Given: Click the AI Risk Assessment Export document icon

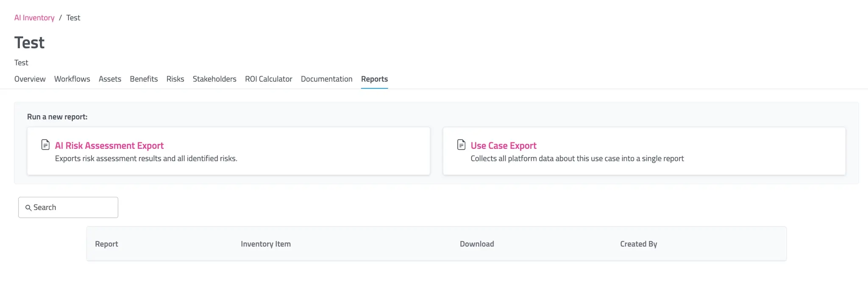Looking at the screenshot, I should [x=45, y=145].
